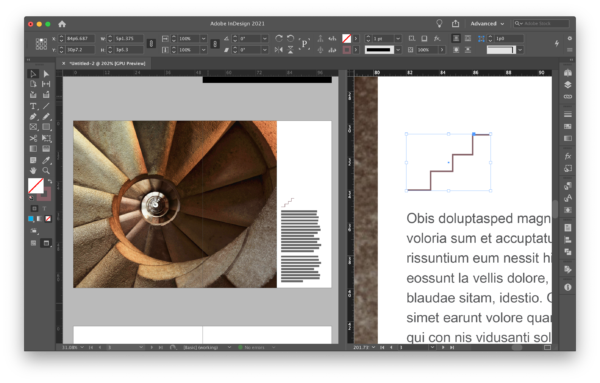The image size is (600, 383).
Task: Click the Adobe Stock search field
Action: (541, 24)
